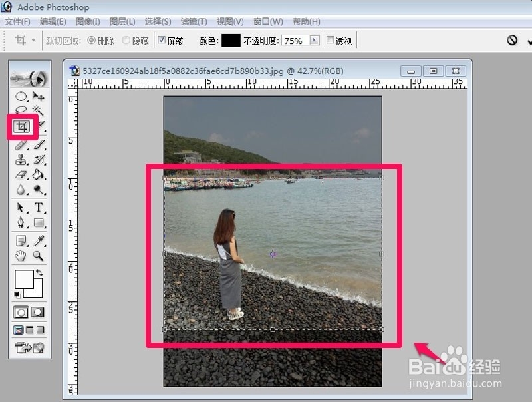Switch to full screen with menu bar
The image size is (532, 402).
point(29,330)
